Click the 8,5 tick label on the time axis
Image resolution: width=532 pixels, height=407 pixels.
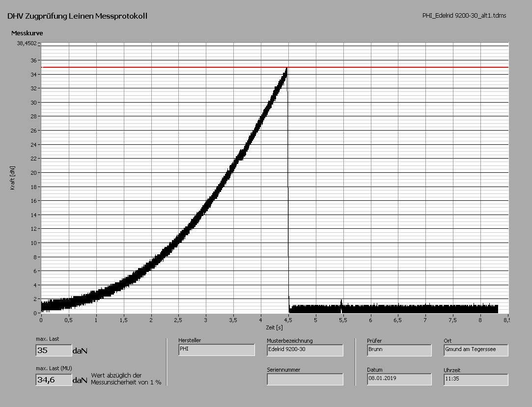(506, 320)
